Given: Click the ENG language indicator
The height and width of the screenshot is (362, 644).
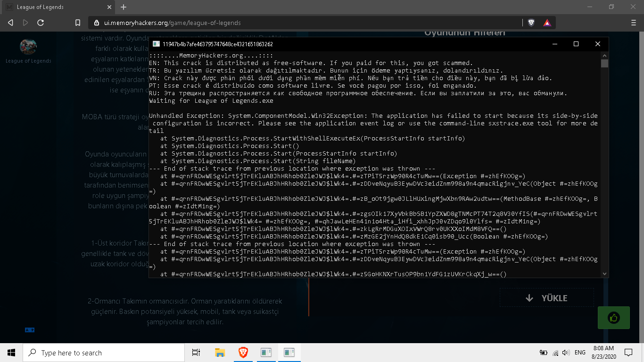Looking at the screenshot, I should click(580, 353).
